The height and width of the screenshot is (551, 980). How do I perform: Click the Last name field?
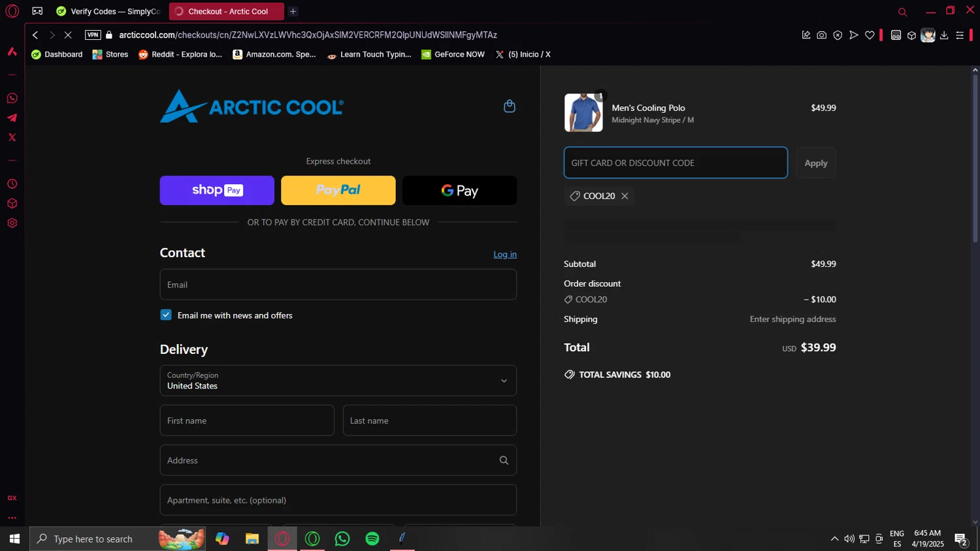[430, 420]
